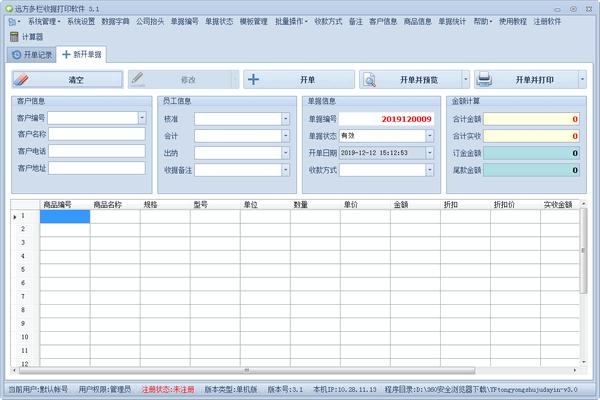Click the 折扣价 column header
This screenshot has width=600, height=400.
515,205
